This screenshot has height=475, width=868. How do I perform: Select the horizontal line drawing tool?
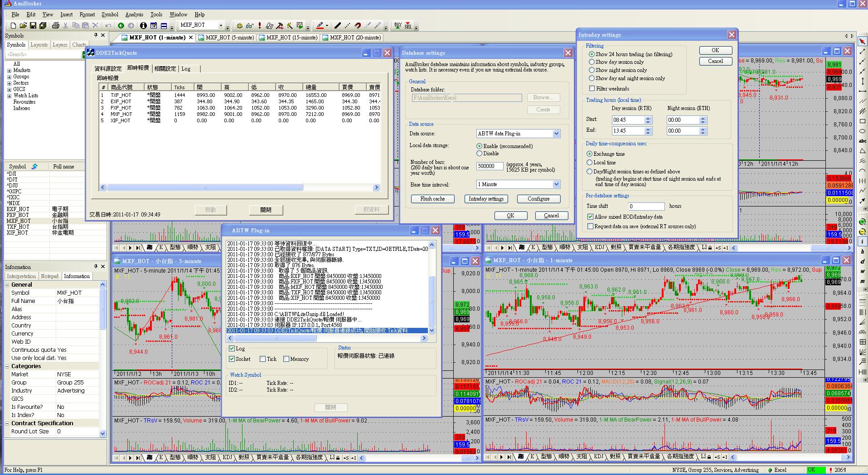863,91
